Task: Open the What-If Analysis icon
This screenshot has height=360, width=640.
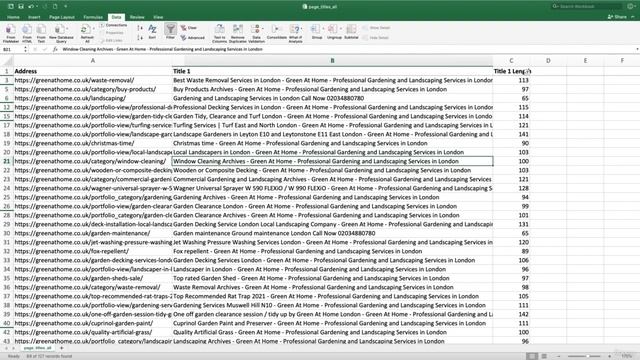Action: (294, 29)
